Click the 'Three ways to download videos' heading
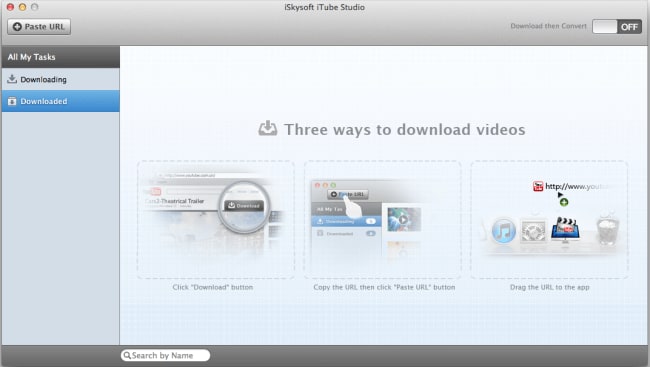Screen dimensions: 650x367 pos(405,129)
